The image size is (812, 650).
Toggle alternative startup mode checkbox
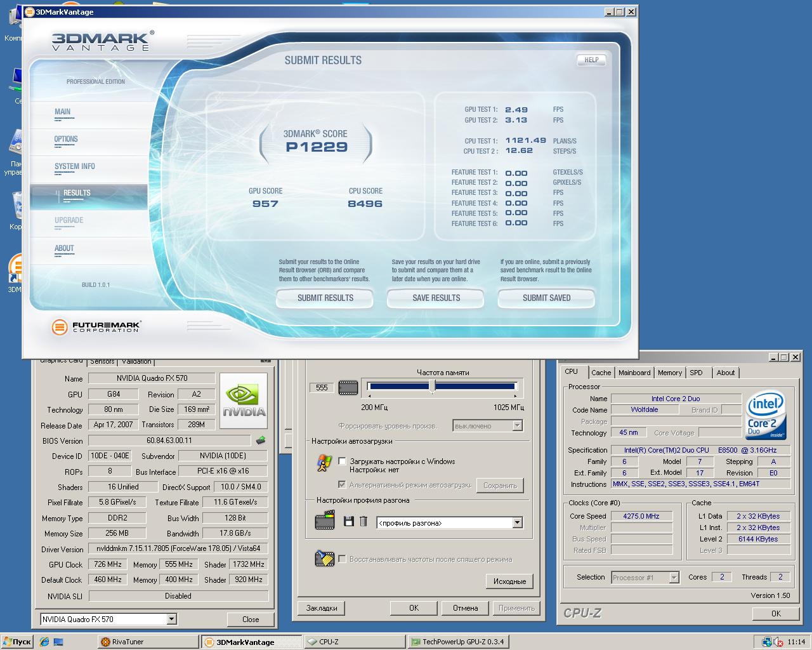[x=342, y=484]
